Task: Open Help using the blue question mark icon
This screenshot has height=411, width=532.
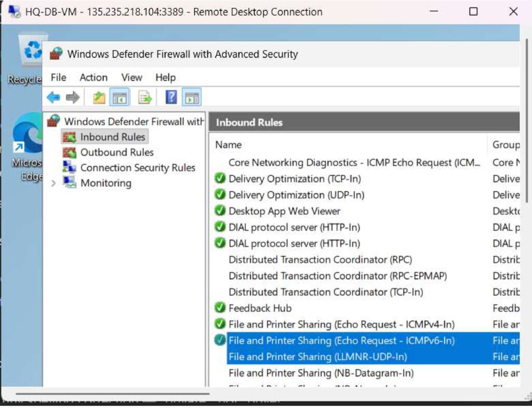Action: tap(171, 97)
